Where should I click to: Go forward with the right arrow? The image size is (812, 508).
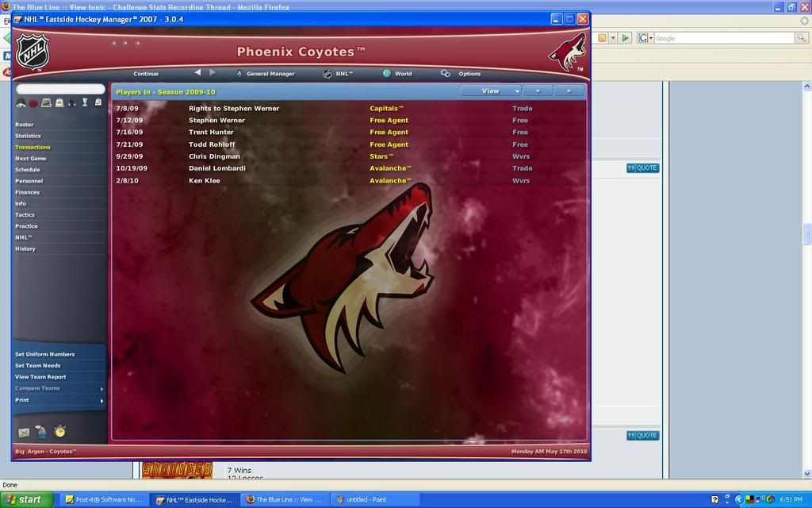pos(213,72)
